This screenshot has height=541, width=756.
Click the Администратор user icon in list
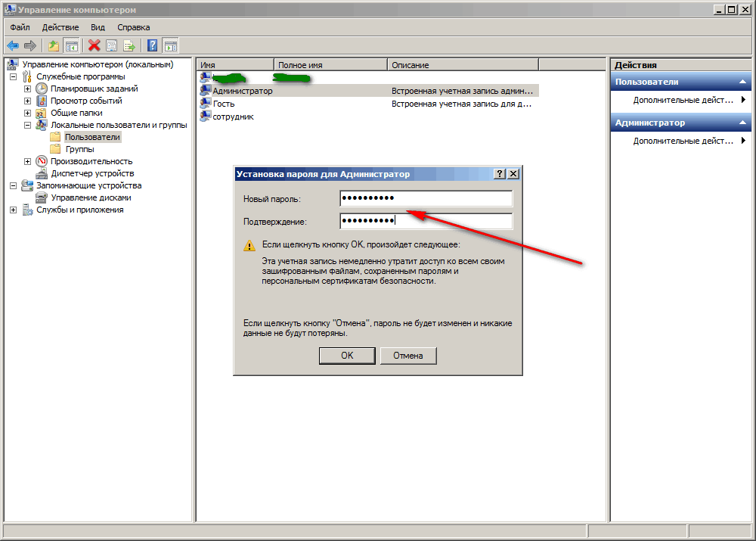(x=206, y=91)
